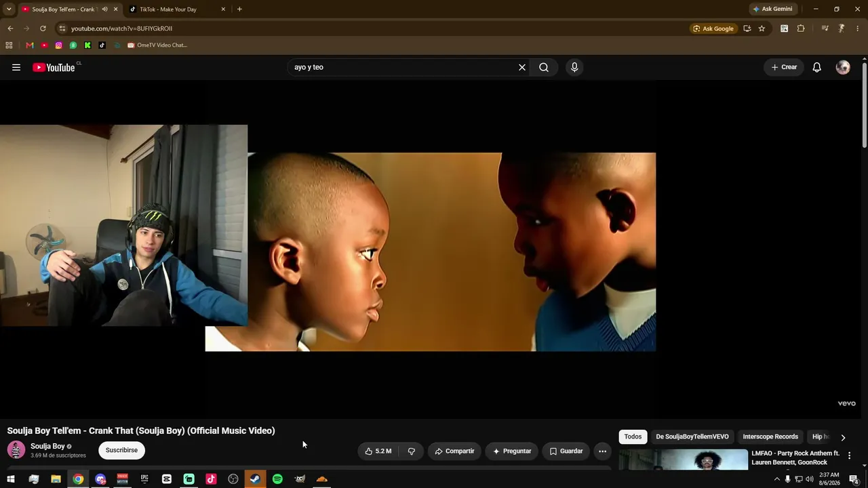Open the Instagram bookmark
Screen dimensions: 868x488
point(58,45)
